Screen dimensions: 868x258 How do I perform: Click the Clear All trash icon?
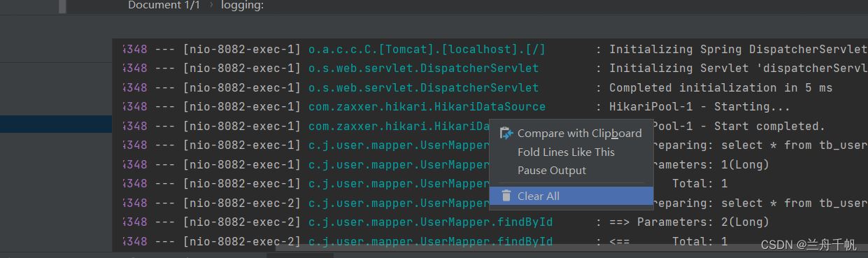pyautogui.click(x=506, y=196)
